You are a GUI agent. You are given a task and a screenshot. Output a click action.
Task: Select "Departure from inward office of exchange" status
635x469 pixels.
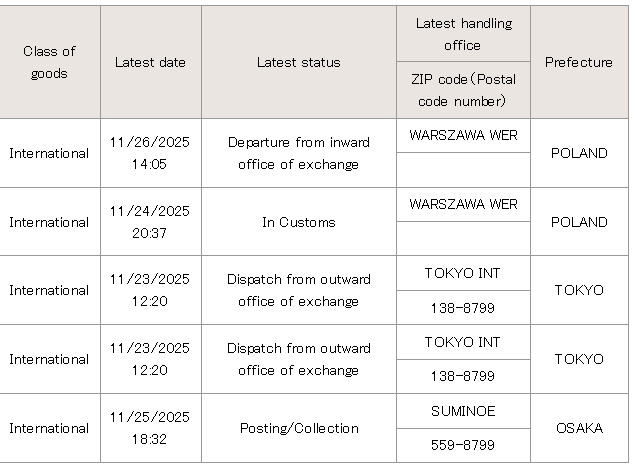coord(298,153)
